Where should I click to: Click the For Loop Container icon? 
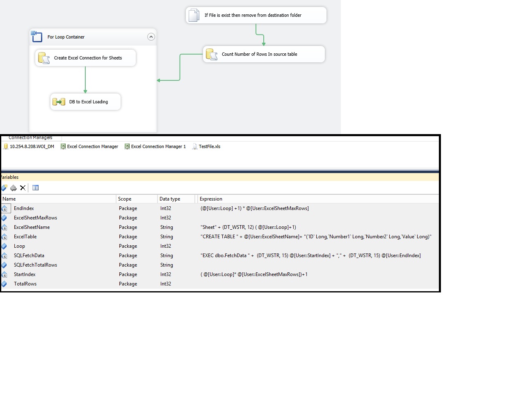[37, 37]
